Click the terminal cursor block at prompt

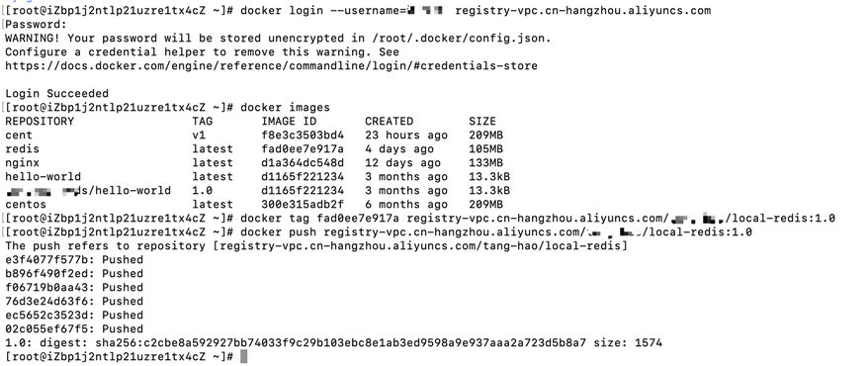point(244,356)
